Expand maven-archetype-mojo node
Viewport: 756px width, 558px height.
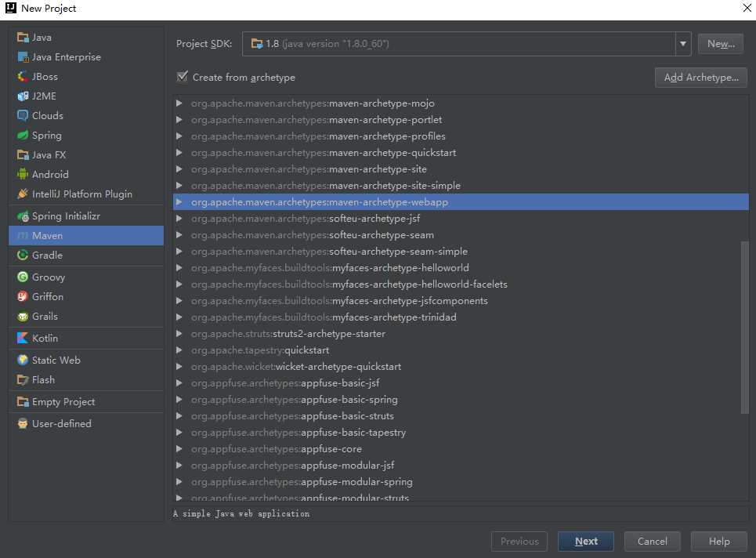pos(179,103)
